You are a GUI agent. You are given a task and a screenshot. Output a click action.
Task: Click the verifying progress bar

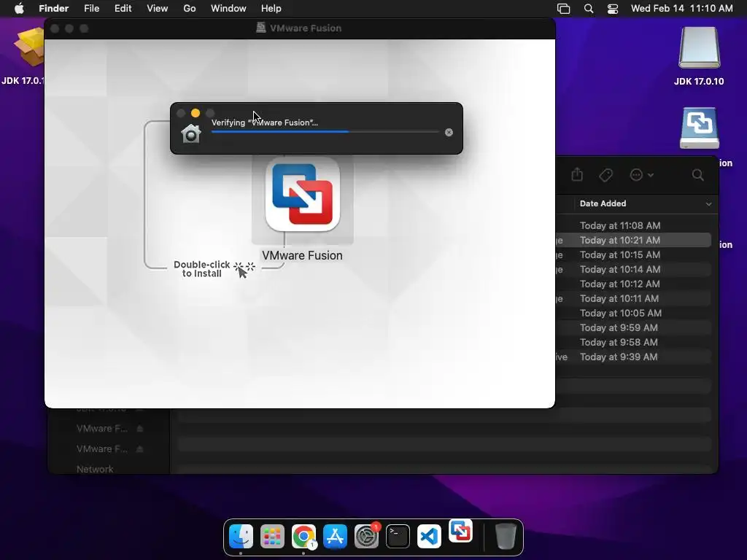pyautogui.click(x=325, y=132)
